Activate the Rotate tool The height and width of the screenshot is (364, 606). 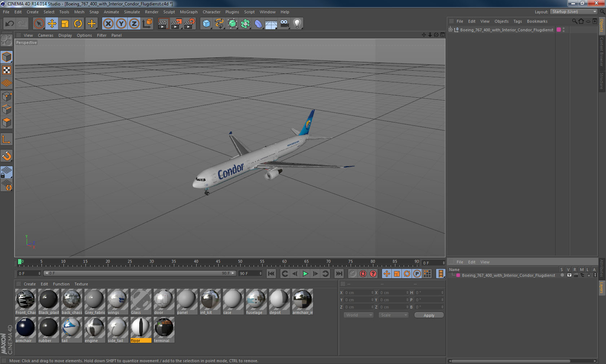78,24
